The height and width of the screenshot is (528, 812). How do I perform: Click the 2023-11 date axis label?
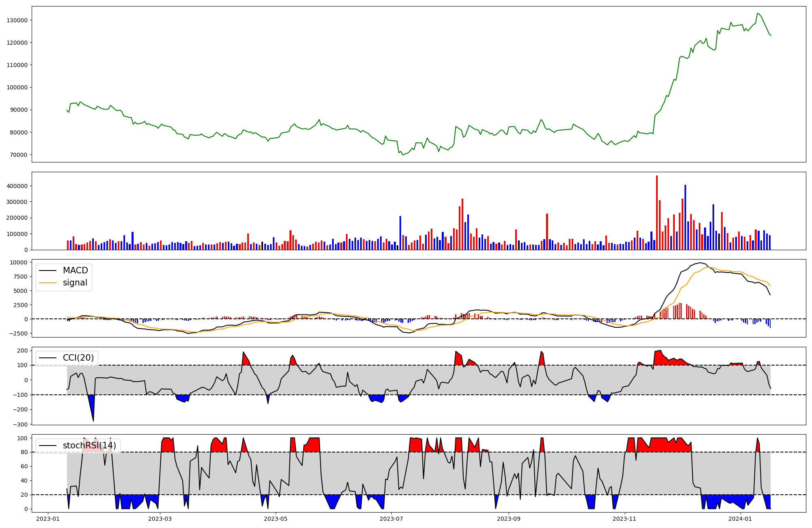624,519
